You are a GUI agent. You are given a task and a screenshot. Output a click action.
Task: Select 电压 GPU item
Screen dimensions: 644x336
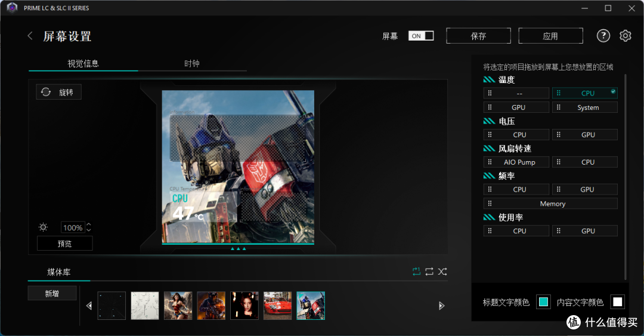point(584,134)
